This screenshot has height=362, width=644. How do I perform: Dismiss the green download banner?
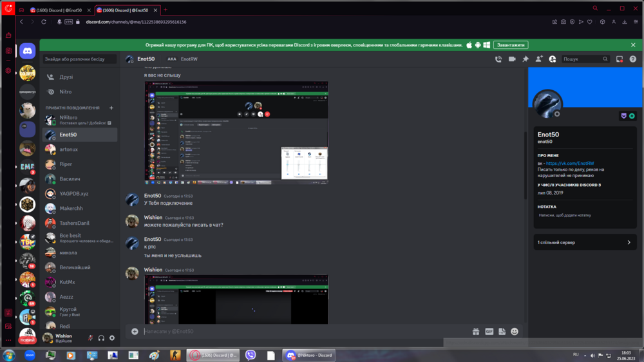pos(633,45)
